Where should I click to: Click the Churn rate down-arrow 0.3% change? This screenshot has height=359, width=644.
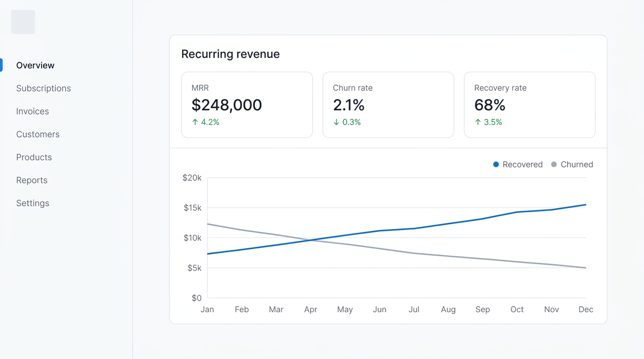pos(347,122)
